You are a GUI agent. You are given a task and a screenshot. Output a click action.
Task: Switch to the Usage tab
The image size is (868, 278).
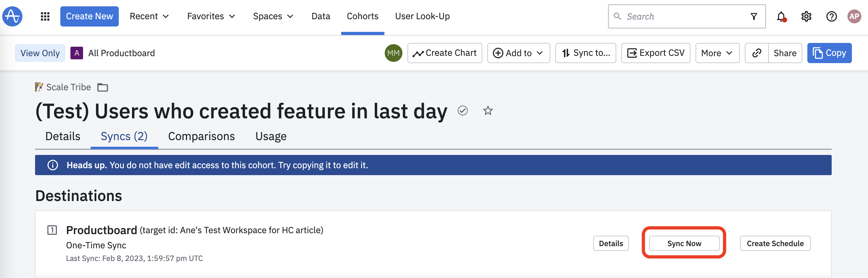(x=271, y=136)
